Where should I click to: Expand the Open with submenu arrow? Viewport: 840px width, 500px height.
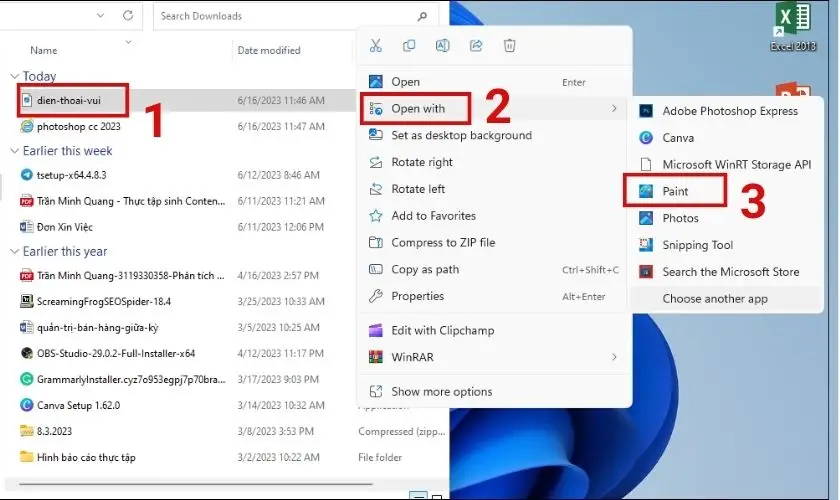[614, 108]
